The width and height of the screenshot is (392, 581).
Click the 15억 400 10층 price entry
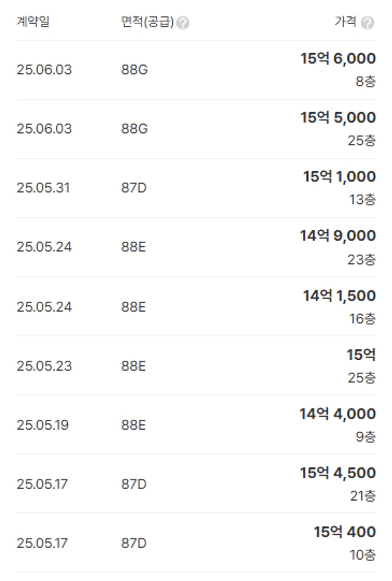click(x=345, y=543)
